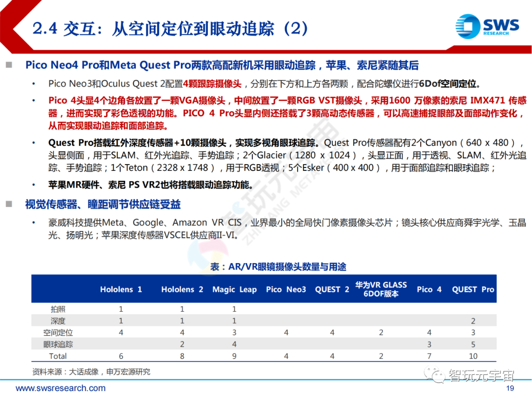Select the paragraph starting '豪威科技提供Meta'
The width and height of the screenshot is (532, 399).
(x=287, y=229)
